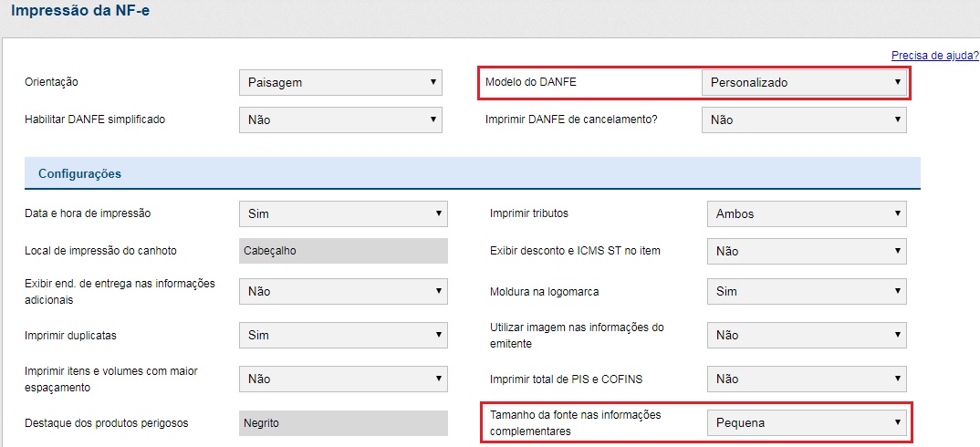Click the Configurações section header
This screenshot has height=447, width=980.
(80, 173)
